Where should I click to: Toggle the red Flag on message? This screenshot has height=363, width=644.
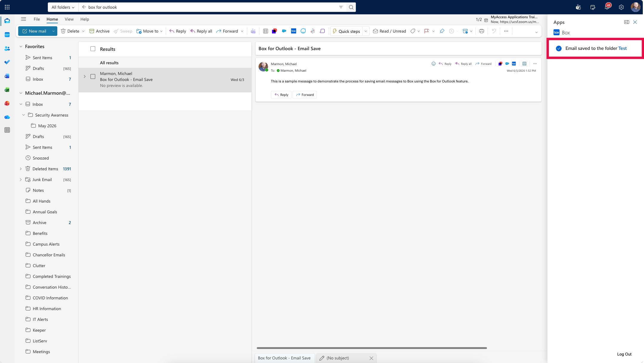(x=426, y=31)
